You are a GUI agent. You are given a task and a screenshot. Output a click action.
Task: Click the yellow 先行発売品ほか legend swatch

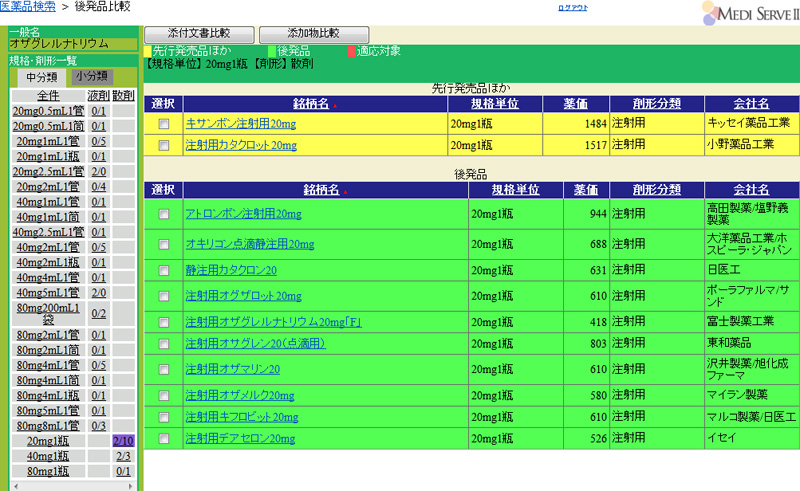(x=148, y=52)
